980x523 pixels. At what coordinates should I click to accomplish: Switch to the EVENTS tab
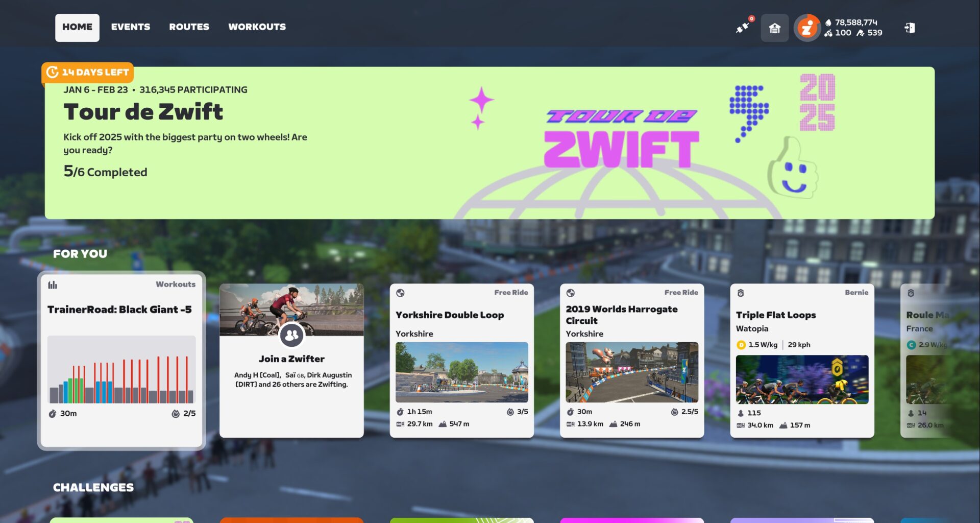pyautogui.click(x=131, y=27)
